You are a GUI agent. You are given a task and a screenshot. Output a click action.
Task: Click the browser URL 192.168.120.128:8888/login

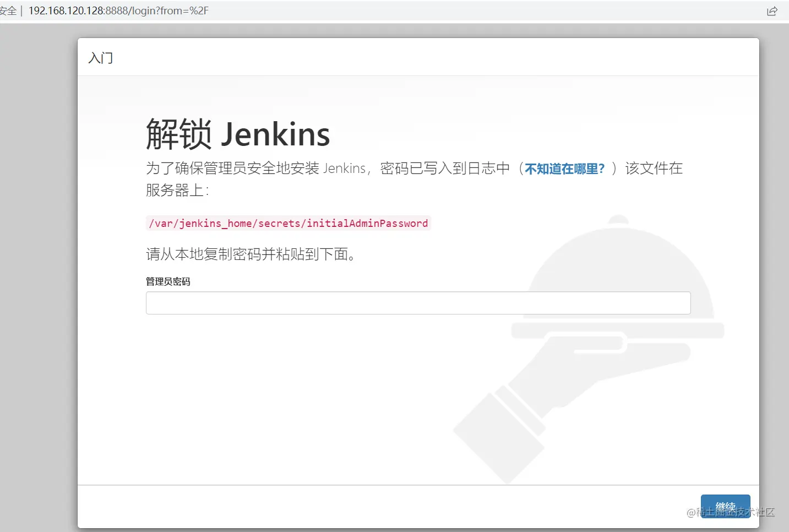118,10
